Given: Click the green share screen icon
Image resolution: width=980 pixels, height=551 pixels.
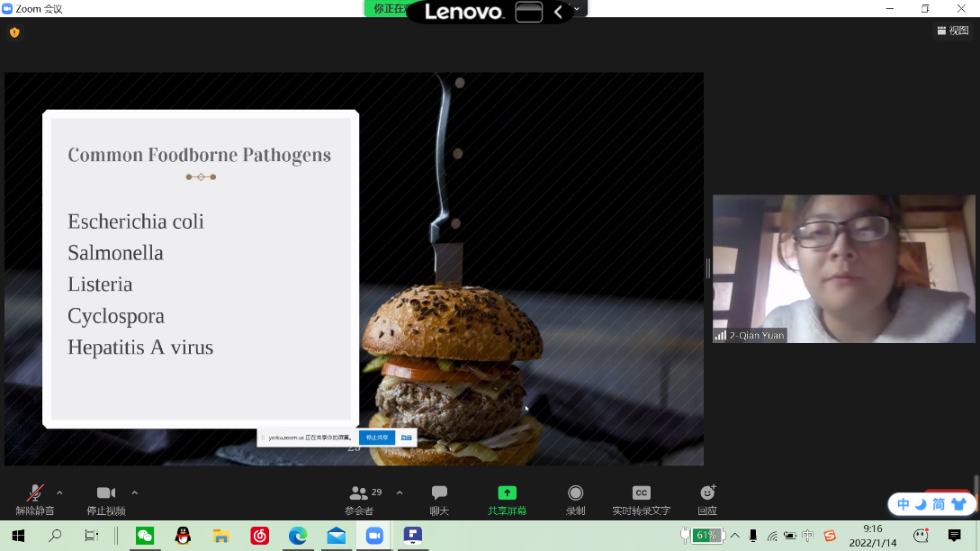Looking at the screenshot, I should pos(508,493).
